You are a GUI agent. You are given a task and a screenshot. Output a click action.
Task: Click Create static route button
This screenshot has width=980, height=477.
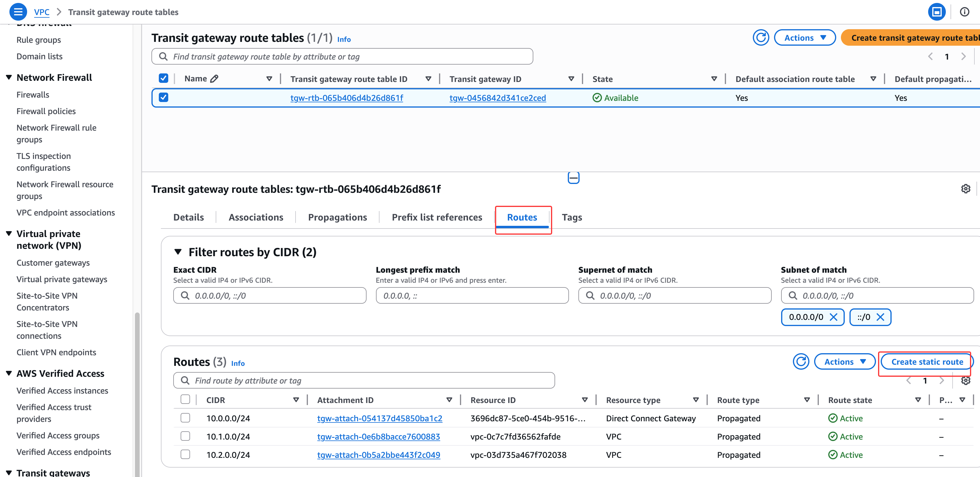(x=927, y=362)
